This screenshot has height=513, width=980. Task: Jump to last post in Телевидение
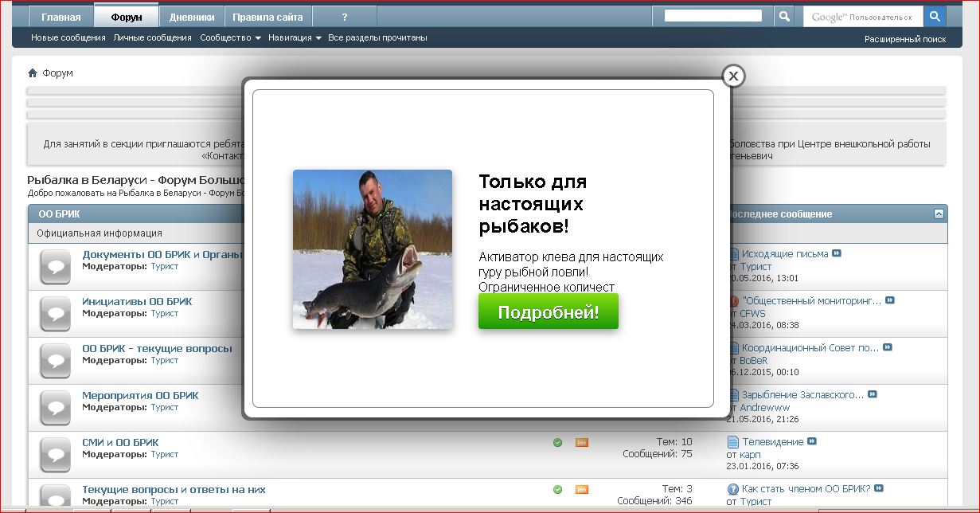(x=812, y=441)
